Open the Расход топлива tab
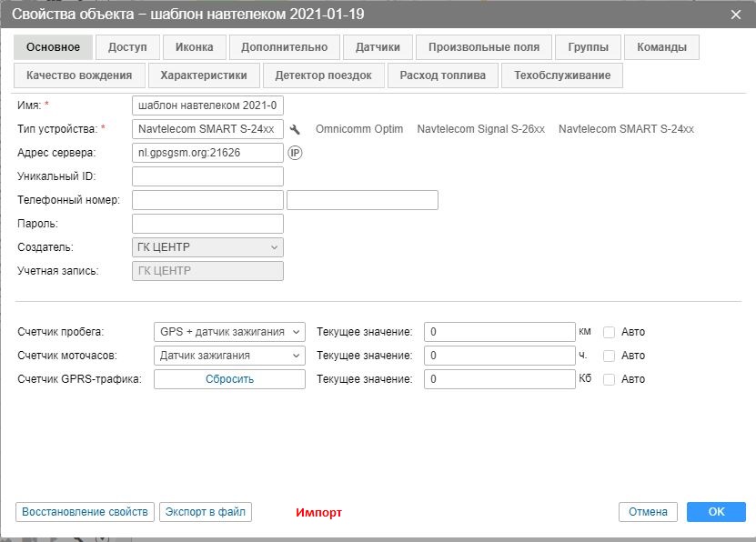Image resolution: width=756 pixels, height=542 pixels. click(x=443, y=75)
